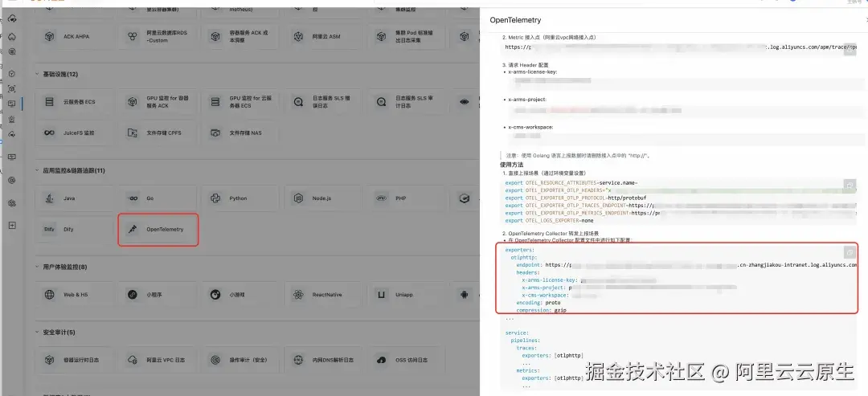Viewport: 868px width, 396px height.
Task: Click the x-cms-workspace header label
Action: click(530, 127)
